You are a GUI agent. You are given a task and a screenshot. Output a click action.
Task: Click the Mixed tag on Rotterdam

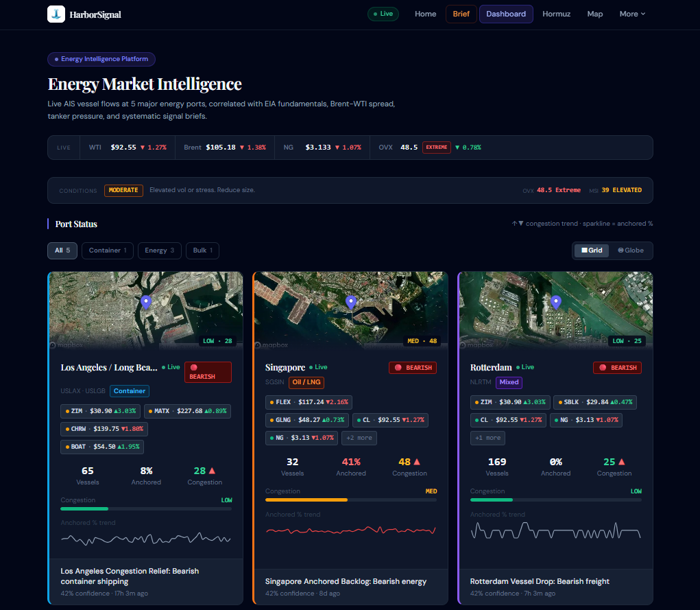509,382
